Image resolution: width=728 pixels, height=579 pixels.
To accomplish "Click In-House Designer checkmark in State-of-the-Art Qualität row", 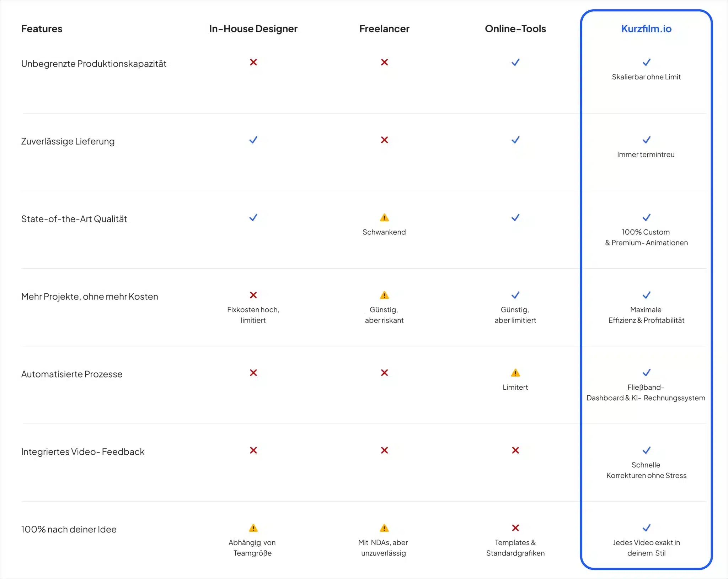I will [253, 217].
